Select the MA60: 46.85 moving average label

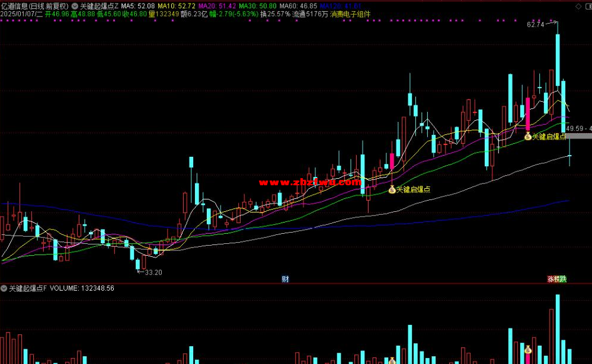pos(298,6)
